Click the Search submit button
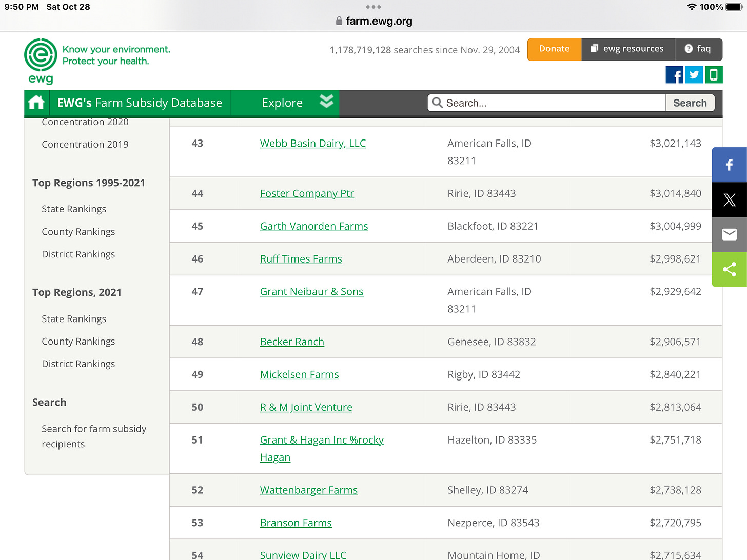This screenshot has width=747, height=560. (x=690, y=103)
